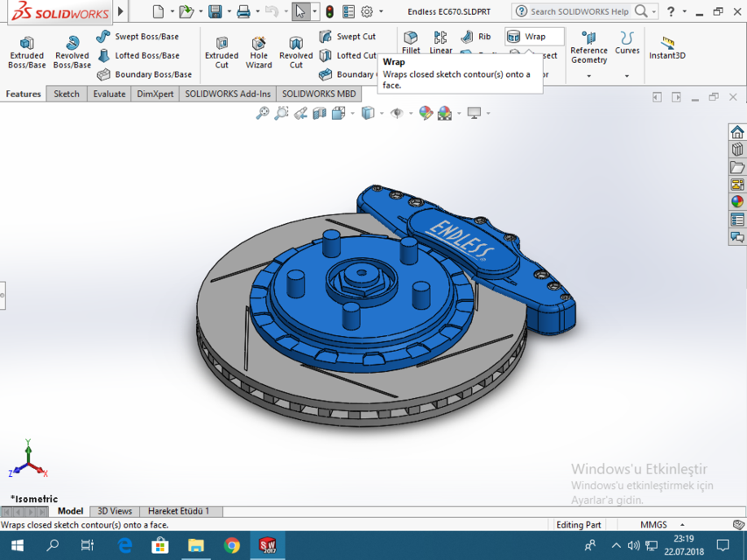Open the Instant3D tool
Image resolution: width=747 pixels, height=560 pixels.
[x=666, y=51]
